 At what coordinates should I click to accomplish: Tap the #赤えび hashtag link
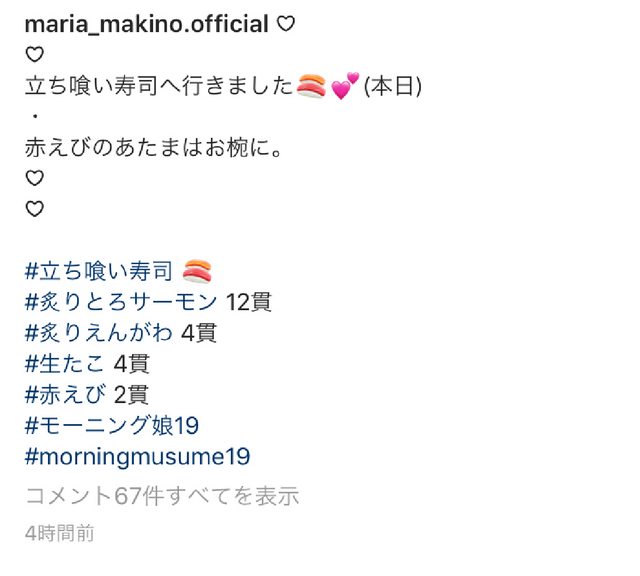point(65,395)
